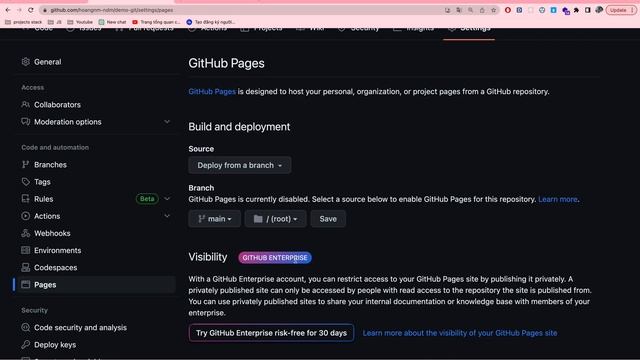Image resolution: width=640 pixels, height=360 pixels.
Task: Click the share icon in address bar
Action: pyautogui.click(x=482, y=10)
